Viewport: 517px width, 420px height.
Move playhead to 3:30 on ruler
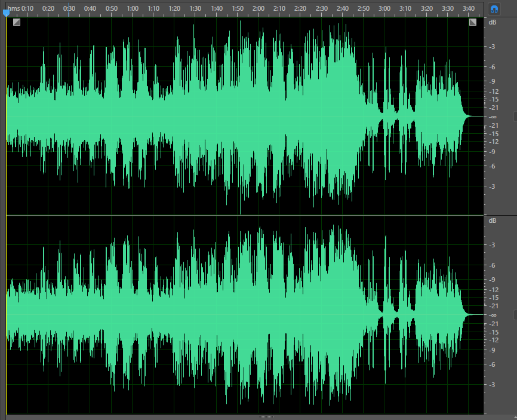point(447,8)
